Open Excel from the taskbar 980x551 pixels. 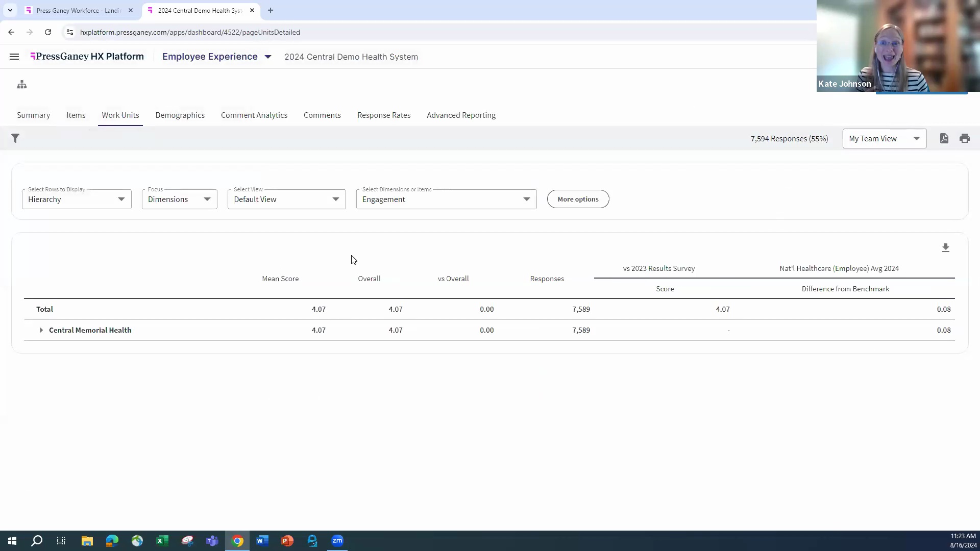coord(162,540)
